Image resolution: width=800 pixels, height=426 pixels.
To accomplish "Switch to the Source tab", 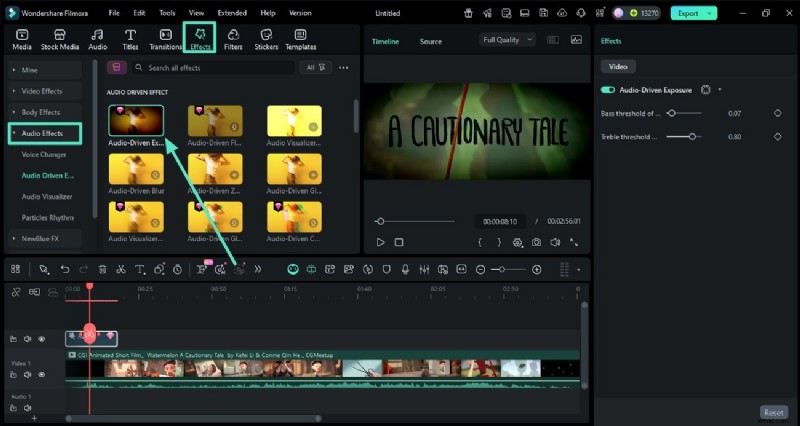I will click(431, 41).
